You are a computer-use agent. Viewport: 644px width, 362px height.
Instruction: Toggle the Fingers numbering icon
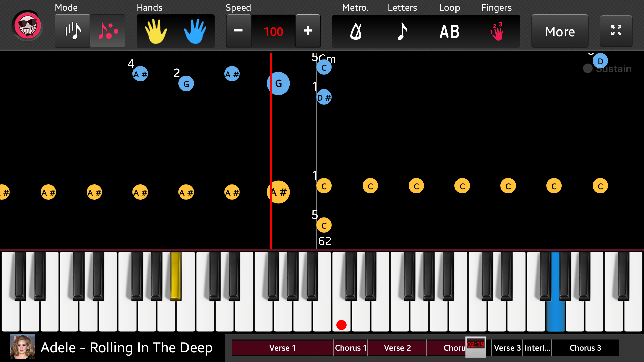click(496, 31)
